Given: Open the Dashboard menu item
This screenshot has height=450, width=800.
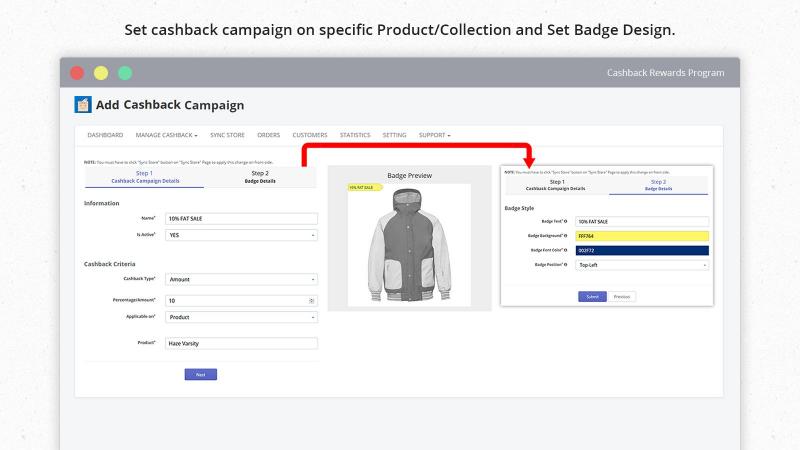Looking at the screenshot, I should click(x=105, y=135).
